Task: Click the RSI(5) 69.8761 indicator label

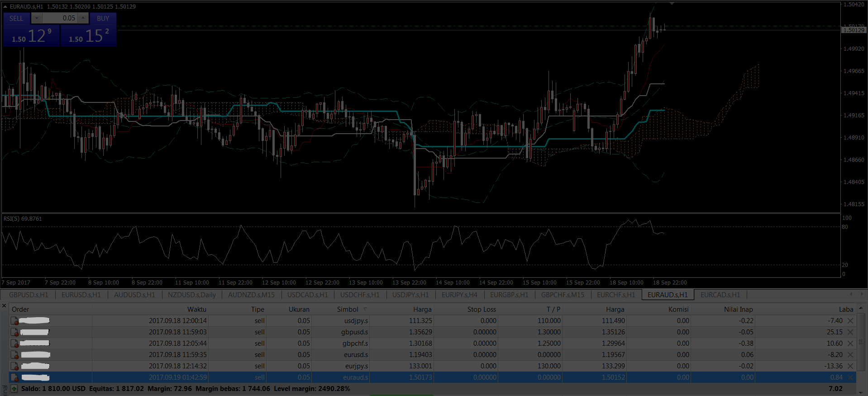Action: pos(23,219)
